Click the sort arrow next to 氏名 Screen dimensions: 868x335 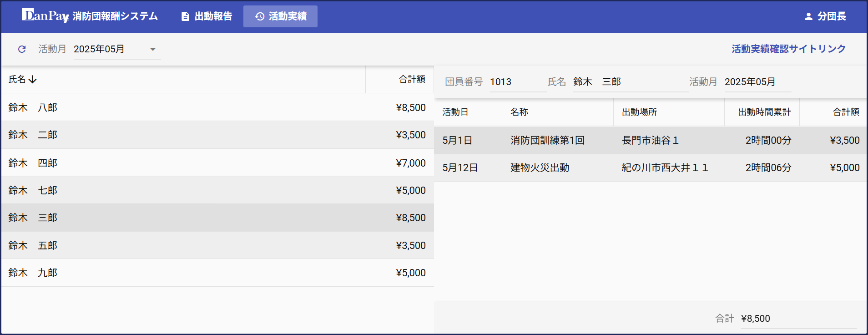click(33, 80)
